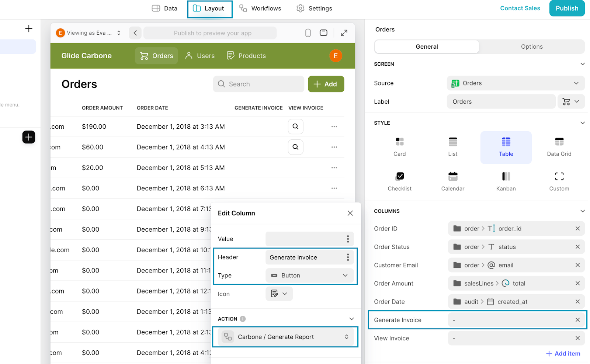Open the Viewing as Eva user selector
Viewport: 590px width, 364px height.
pos(88,33)
